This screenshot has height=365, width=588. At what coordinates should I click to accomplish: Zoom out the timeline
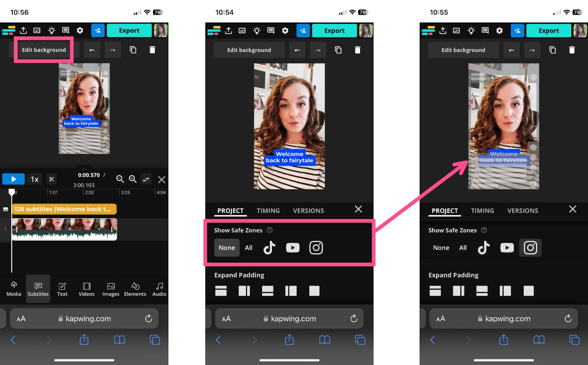(x=120, y=179)
